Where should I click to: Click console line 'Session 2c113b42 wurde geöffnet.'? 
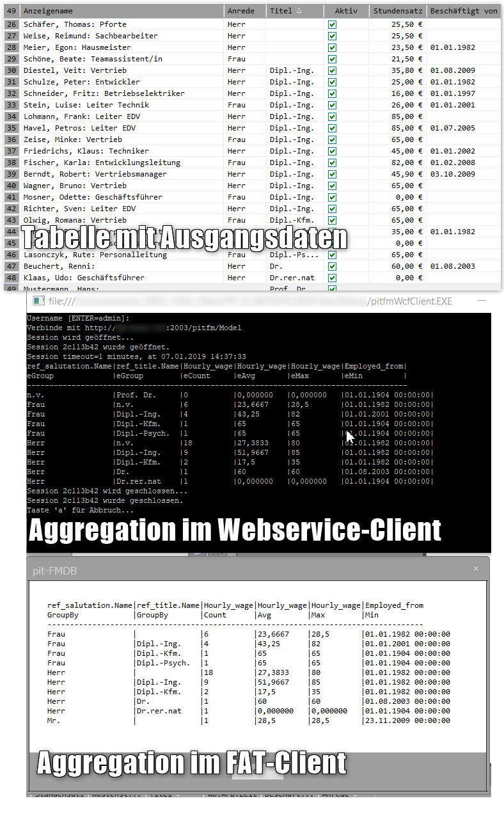[98, 347]
